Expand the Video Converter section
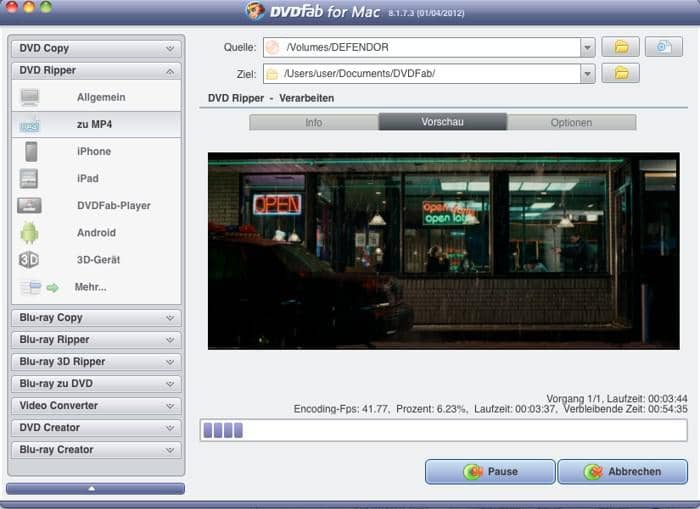Image resolution: width=700 pixels, height=509 pixels. 96,405
